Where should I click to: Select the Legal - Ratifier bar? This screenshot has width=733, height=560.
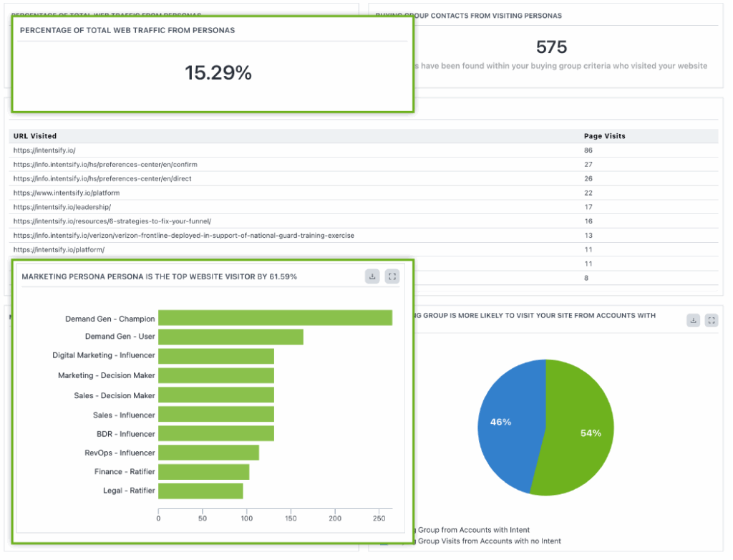pyautogui.click(x=200, y=491)
